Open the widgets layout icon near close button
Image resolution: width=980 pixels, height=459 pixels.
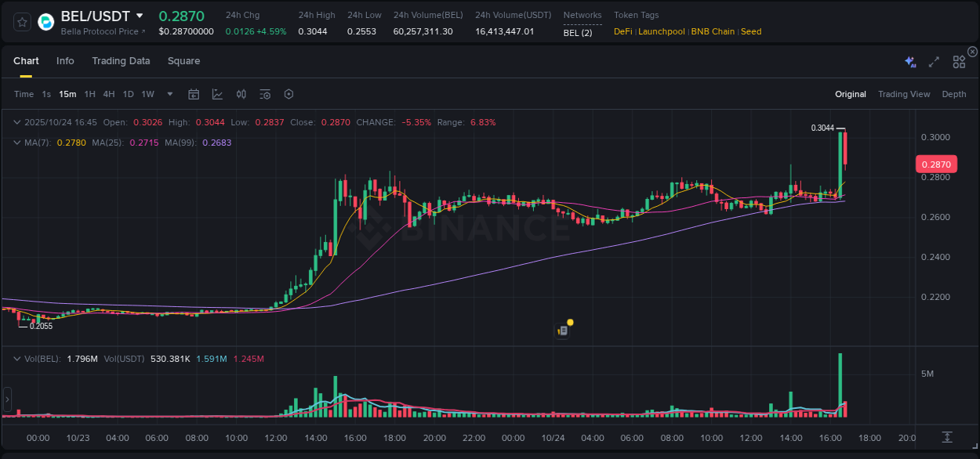[959, 61]
